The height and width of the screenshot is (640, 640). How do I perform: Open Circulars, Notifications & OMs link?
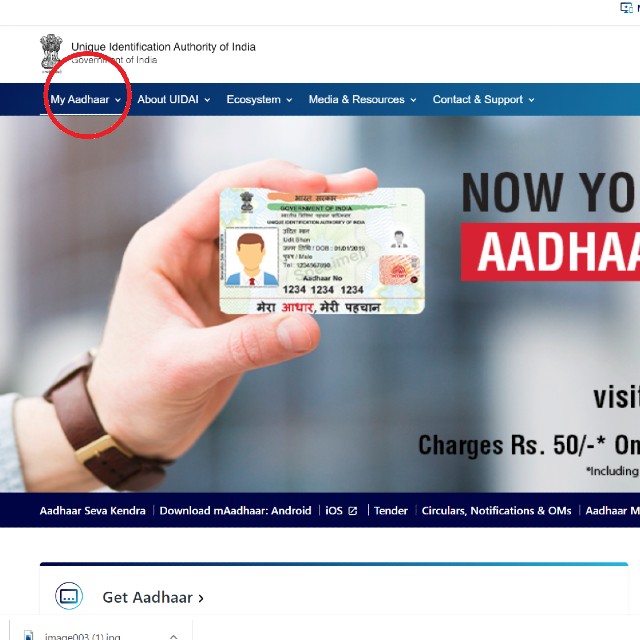(496, 511)
